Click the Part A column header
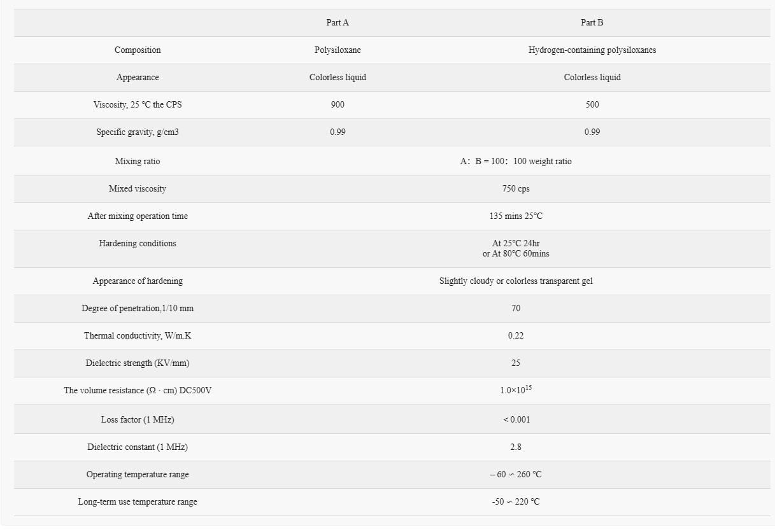Viewport: 775px width, 532px height. tap(338, 22)
